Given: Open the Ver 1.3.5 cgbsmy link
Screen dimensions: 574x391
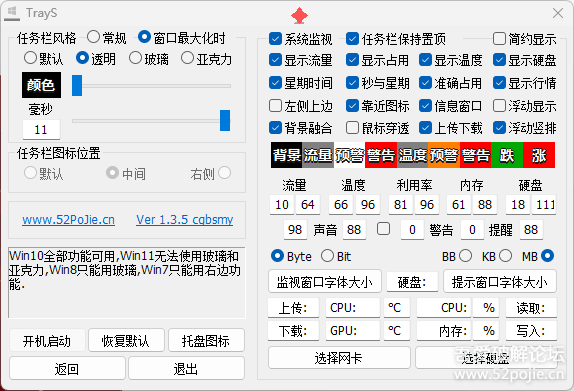Looking at the screenshot, I should click(x=184, y=220).
